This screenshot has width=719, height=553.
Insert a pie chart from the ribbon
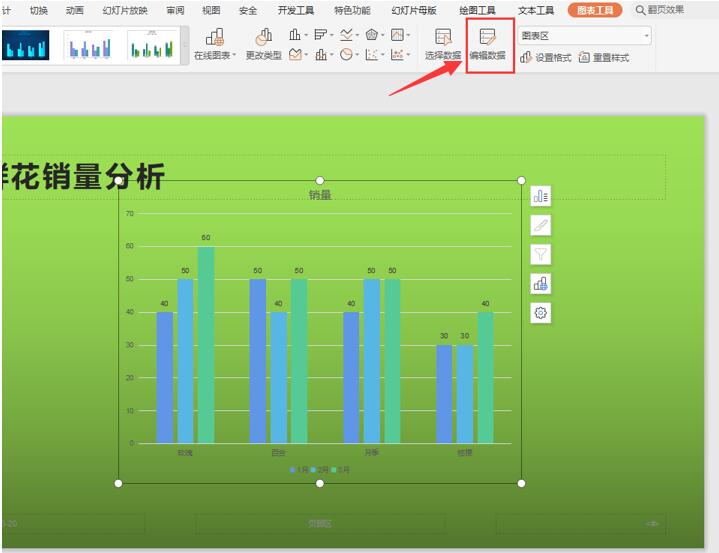coord(346,55)
